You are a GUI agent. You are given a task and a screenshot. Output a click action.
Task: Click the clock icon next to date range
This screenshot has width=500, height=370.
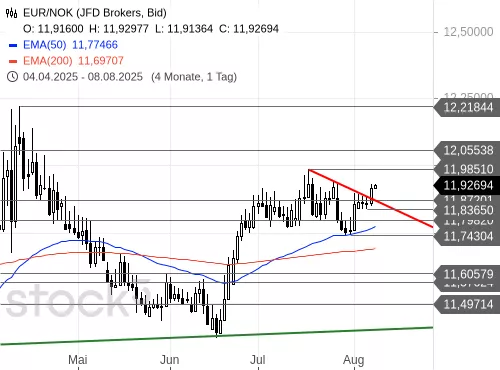(x=12, y=77)
